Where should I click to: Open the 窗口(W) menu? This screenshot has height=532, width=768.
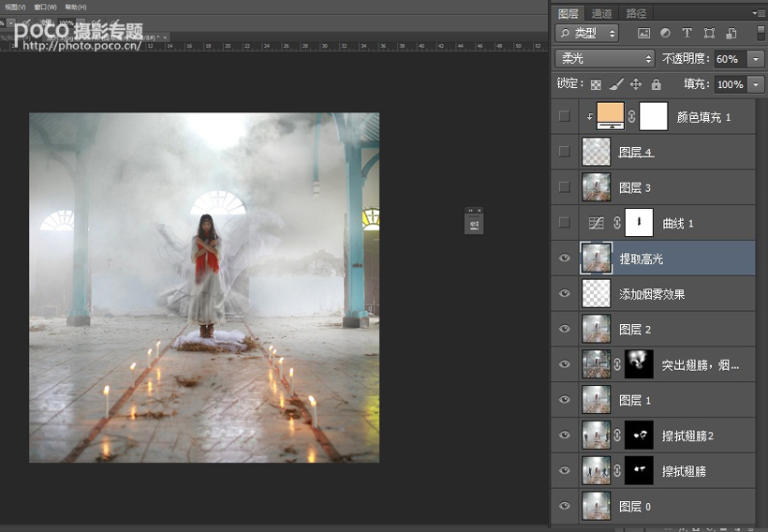46,7
